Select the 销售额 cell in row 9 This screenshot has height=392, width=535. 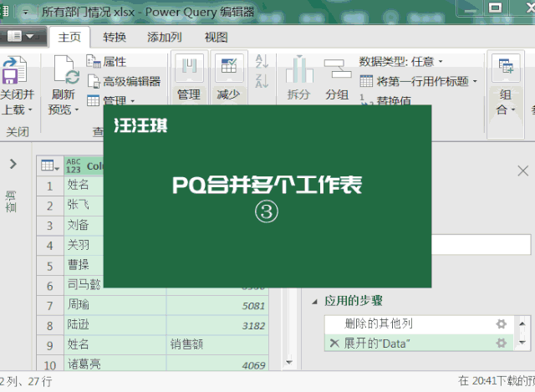point(217,344)
